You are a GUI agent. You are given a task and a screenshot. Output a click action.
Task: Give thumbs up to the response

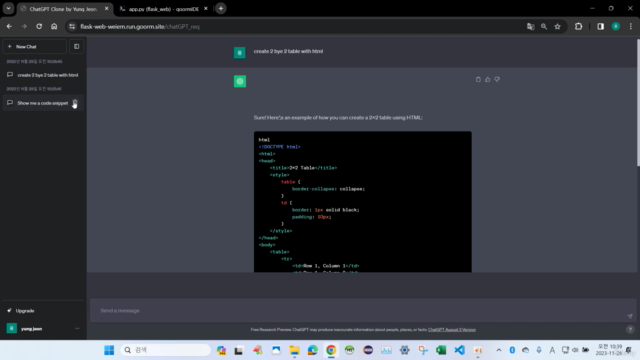point(487,79)
